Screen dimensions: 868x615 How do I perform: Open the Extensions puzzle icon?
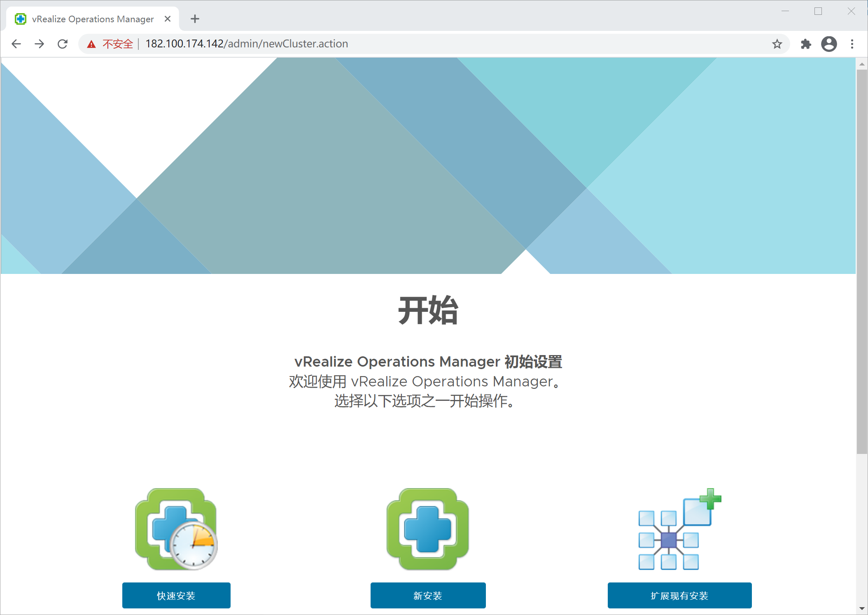(805, 44)
